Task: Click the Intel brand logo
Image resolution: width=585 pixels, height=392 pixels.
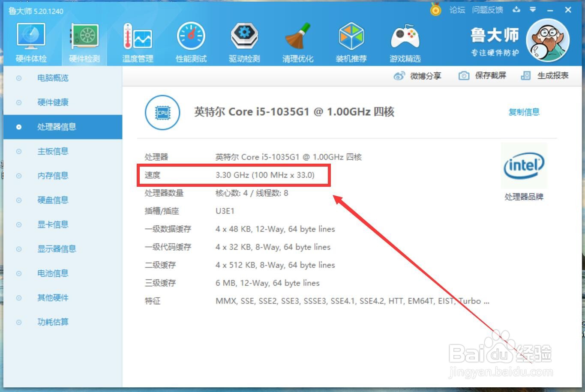Action: [x=524, y=166]
